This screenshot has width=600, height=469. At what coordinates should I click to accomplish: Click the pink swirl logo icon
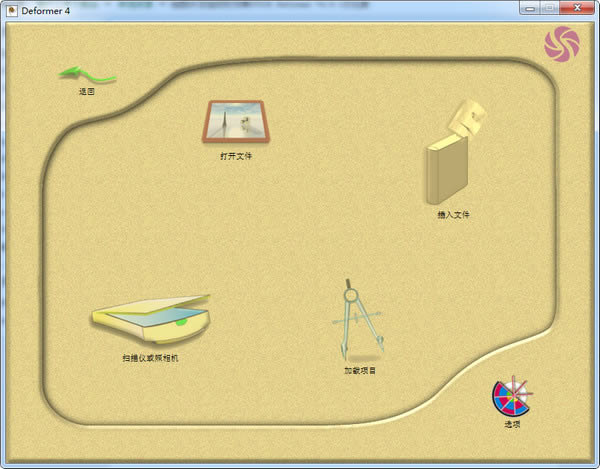tap(561, 43)
